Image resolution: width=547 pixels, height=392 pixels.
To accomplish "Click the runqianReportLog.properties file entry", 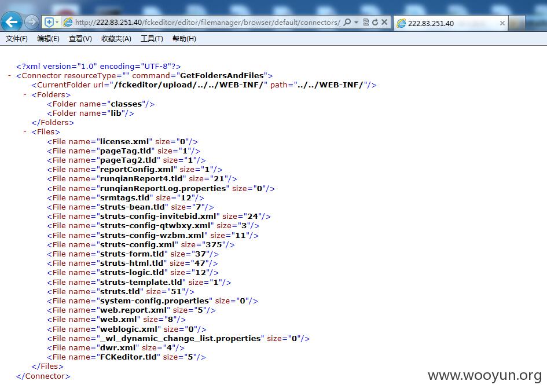I will coord(161,189).
